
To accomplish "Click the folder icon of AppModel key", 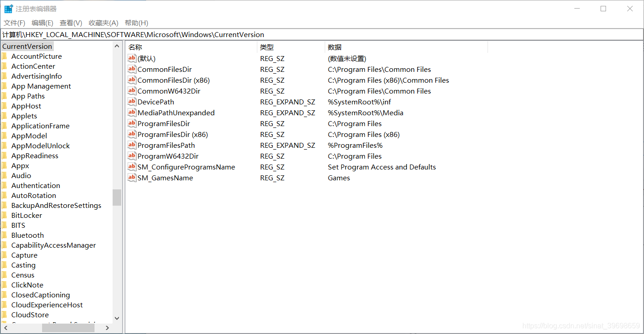I will pyautogui.click(x=5, y=136).
